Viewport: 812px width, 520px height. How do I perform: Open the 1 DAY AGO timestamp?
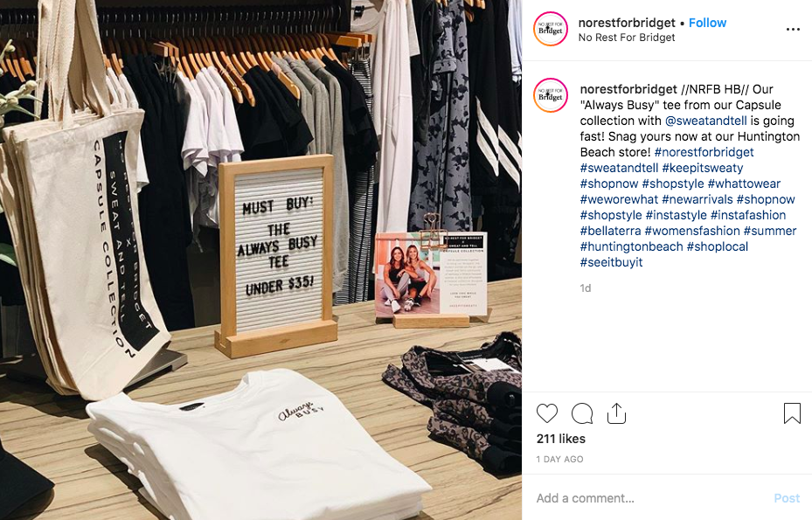559,459
